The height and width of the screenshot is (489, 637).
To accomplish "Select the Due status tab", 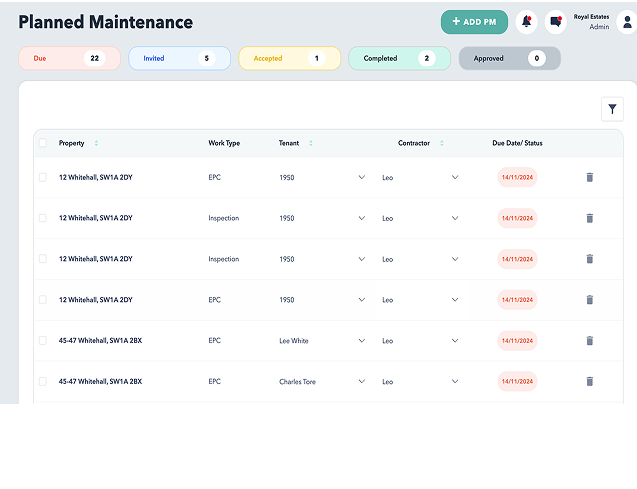I will pos(69,58).
